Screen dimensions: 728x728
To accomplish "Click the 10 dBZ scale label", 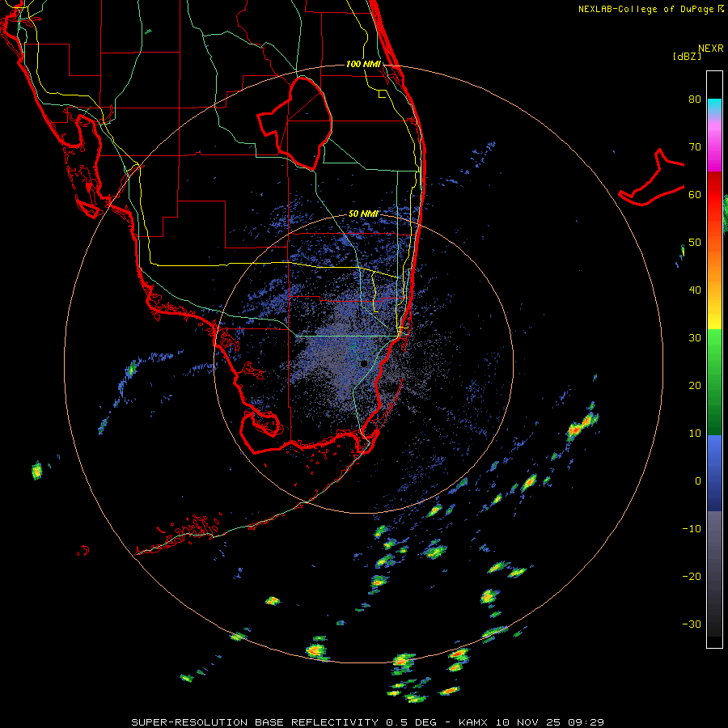I will (695, 434).
